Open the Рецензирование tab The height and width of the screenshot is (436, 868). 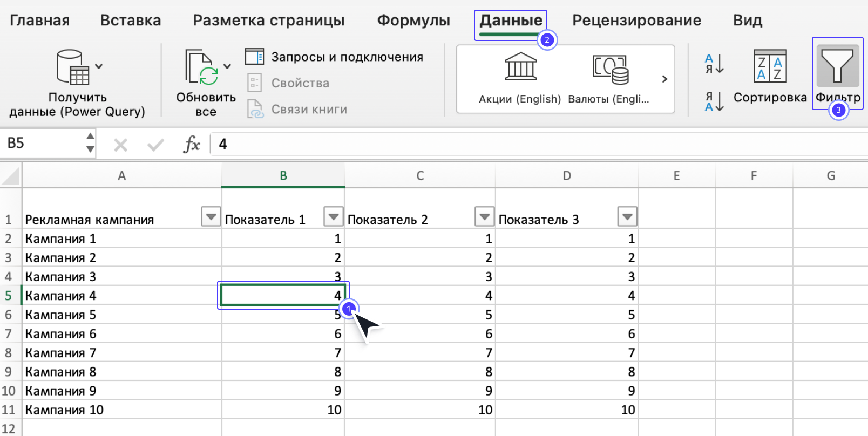point(637,21)
